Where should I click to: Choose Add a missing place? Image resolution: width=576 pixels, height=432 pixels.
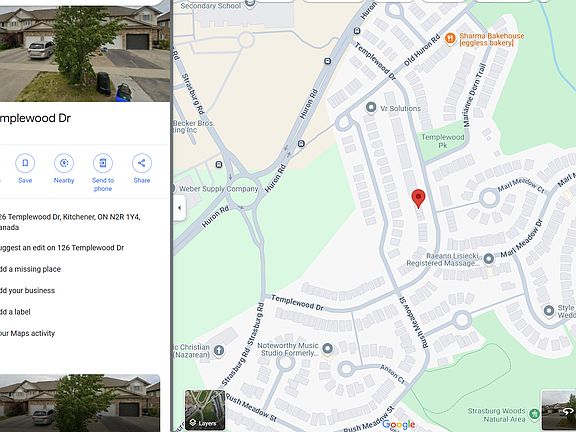[30, 269]
